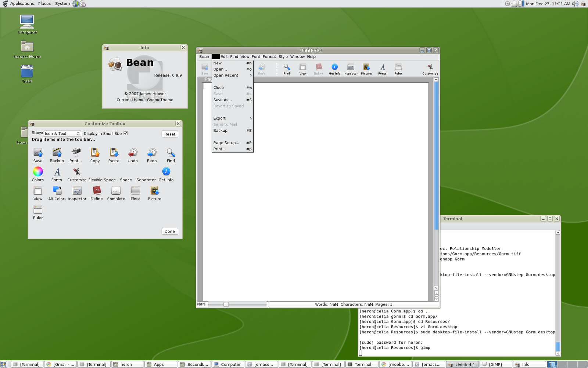
Task: Open the Computer desktop icon
Action: (27, 25)
